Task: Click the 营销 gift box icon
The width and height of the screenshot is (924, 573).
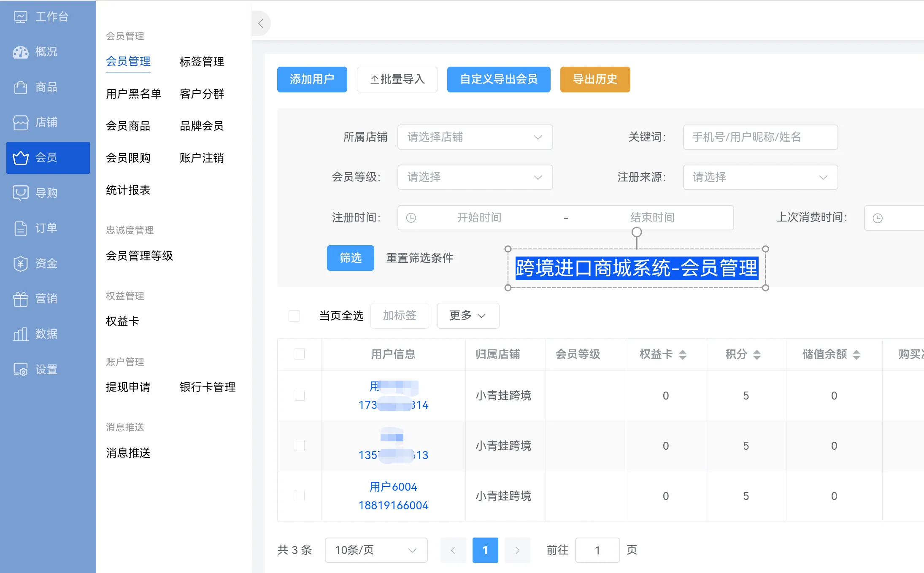Action: 21,299
